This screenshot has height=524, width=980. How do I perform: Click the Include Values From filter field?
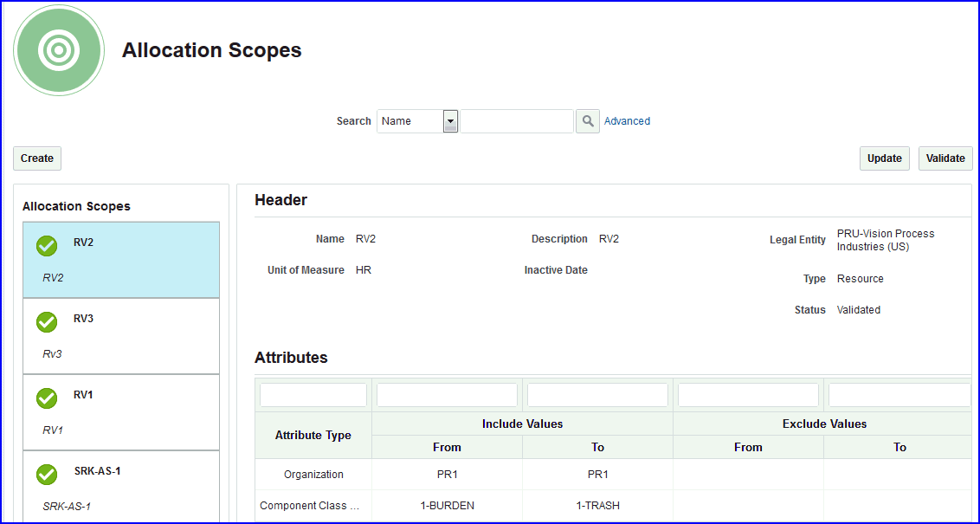coord(447,395)
